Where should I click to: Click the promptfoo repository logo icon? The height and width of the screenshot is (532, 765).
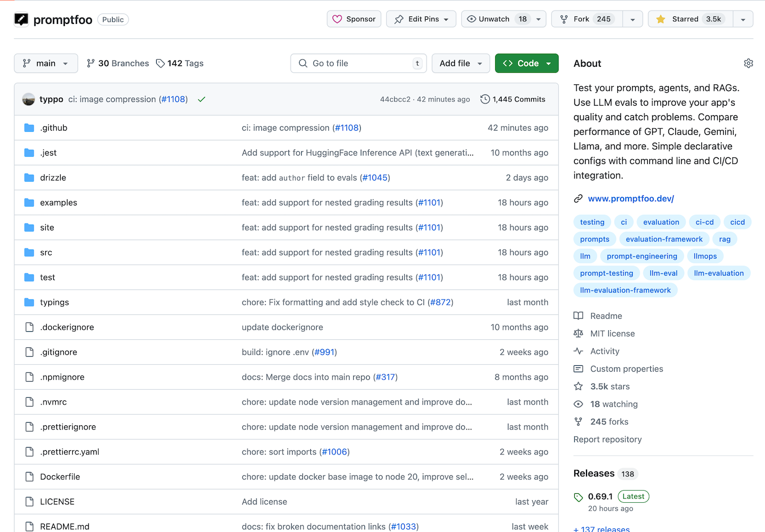[21, 20]
